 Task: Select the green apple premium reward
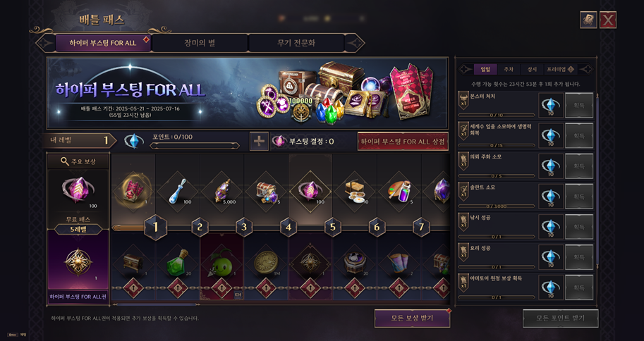pyautogui.click(x=221, y=263)
